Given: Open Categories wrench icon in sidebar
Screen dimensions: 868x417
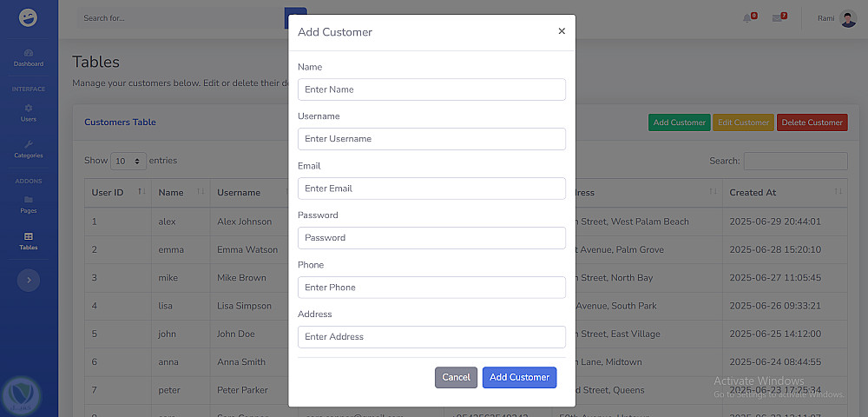Looking at the screenshot, I should [x=29, y=144].
